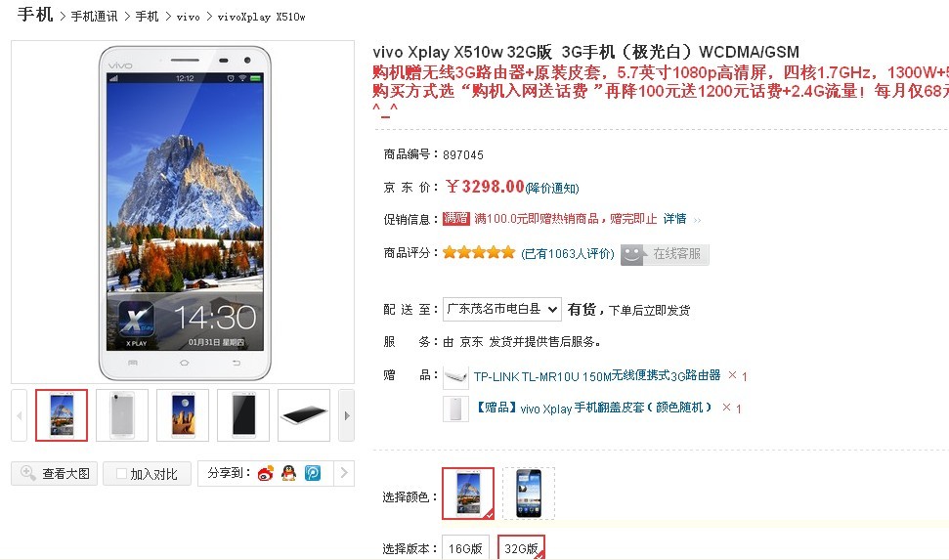Open 在线客服 online support chat
Image resolution: width=949 pixels, height=560 pixels.
665,254
